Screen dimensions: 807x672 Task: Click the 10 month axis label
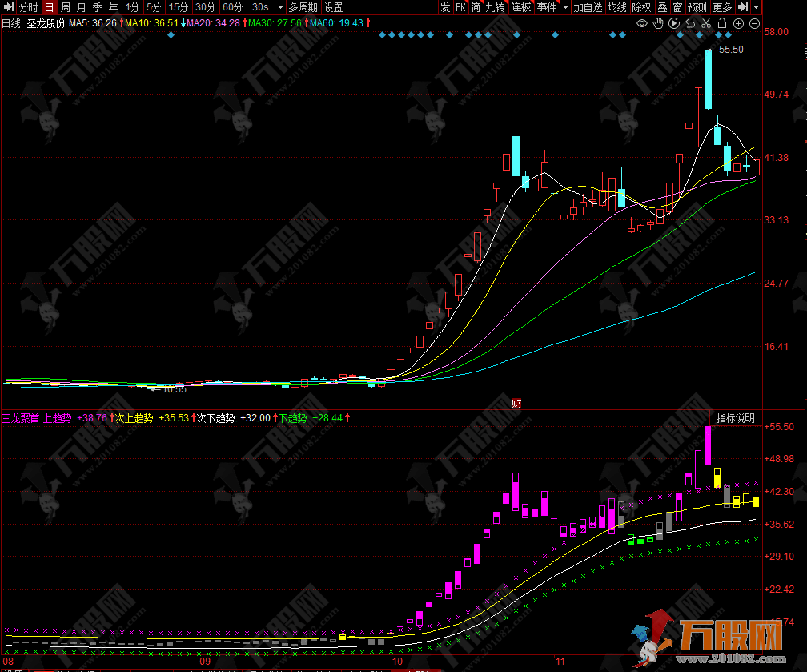point(397,662)
